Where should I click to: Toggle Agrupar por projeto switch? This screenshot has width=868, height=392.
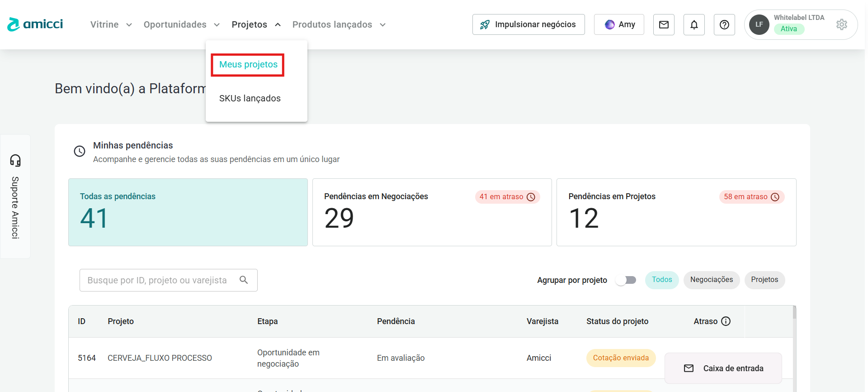tap(626, 280)
